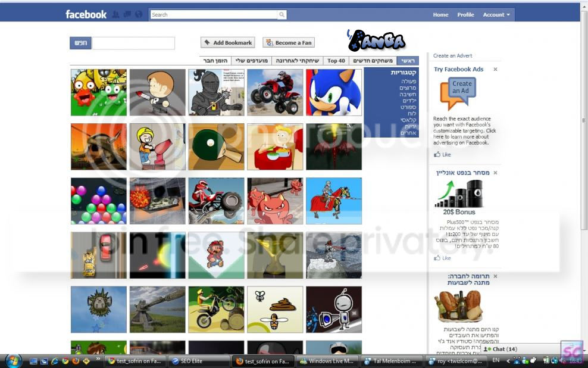This screenshot has height=368, width=588.
Task: Click the blue חפש search button
Action: pos(80,43)
